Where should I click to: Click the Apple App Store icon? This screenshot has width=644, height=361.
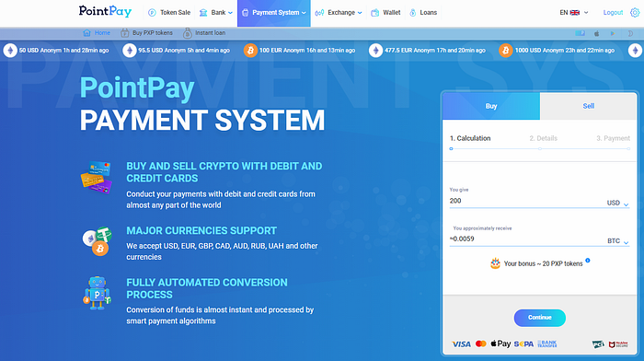(x=596, y=33)
